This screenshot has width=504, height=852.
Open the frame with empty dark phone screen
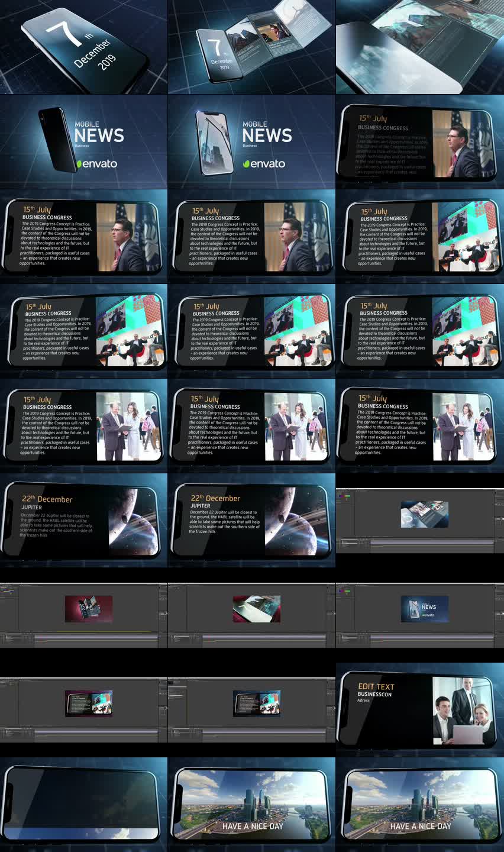[x=83, y=805]
